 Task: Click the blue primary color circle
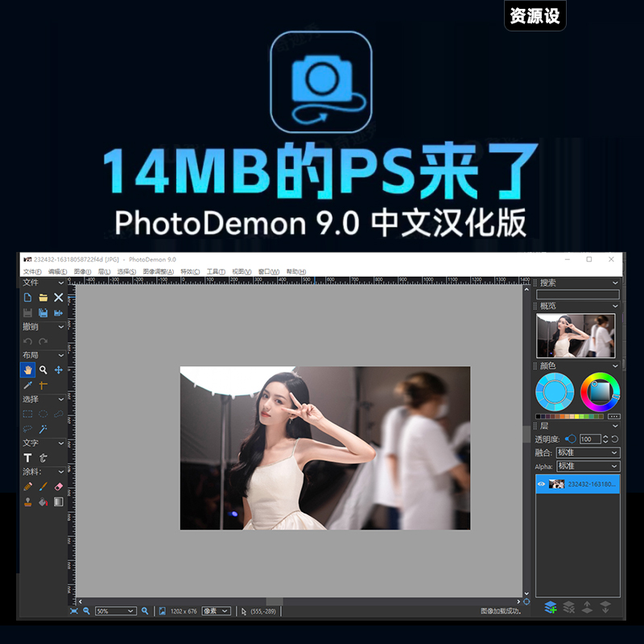pyautogui.click(x=555, y=392)
